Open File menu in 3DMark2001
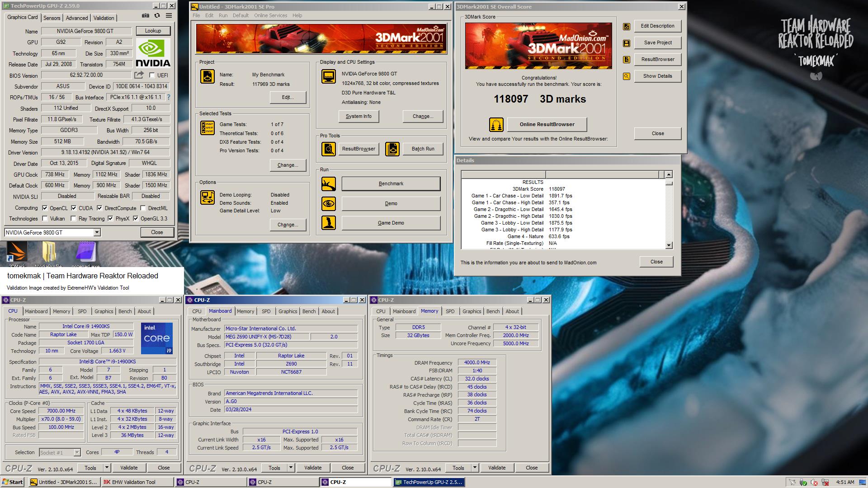This screenshot has width=868, height=488. click(x=196, y=15)
